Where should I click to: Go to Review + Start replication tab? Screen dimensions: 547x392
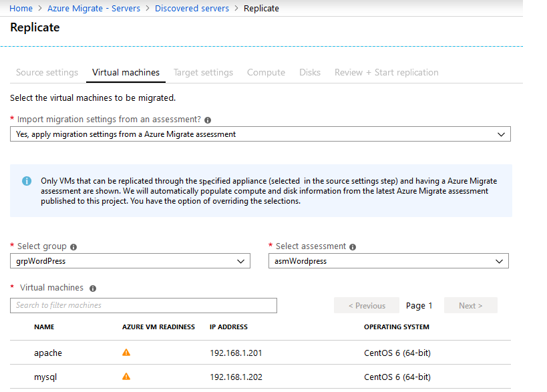click(387, 73)
